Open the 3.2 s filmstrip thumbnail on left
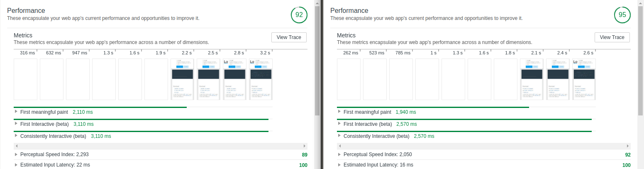The width and height of the screenshot is (644, 169). [x=261, y=79]
